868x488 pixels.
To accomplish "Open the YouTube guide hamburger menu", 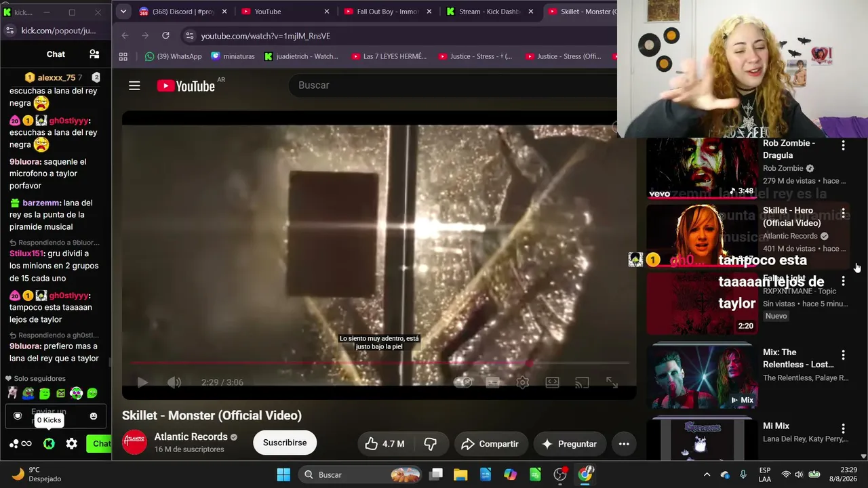I will click(134, 85).
